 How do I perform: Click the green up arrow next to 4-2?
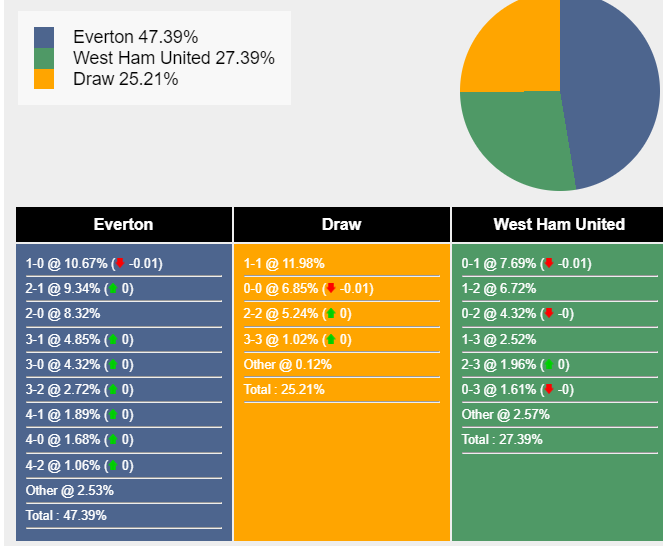pyautogui.click(x=113, y=466)
